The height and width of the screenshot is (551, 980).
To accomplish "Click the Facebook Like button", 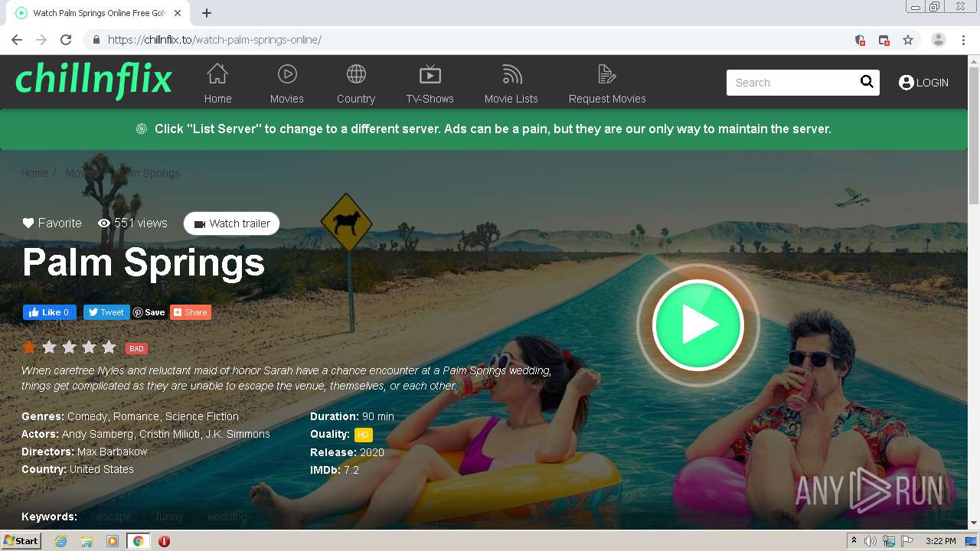I will 49,312.
